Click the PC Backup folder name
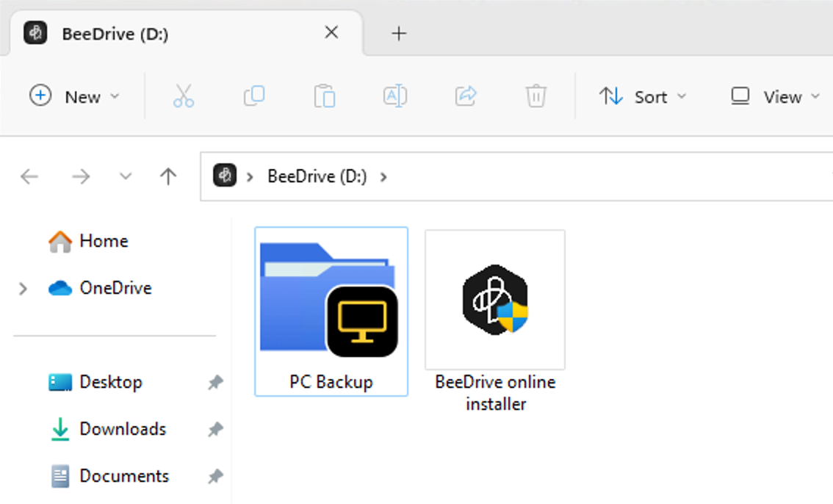 click(x=331, y=382)
